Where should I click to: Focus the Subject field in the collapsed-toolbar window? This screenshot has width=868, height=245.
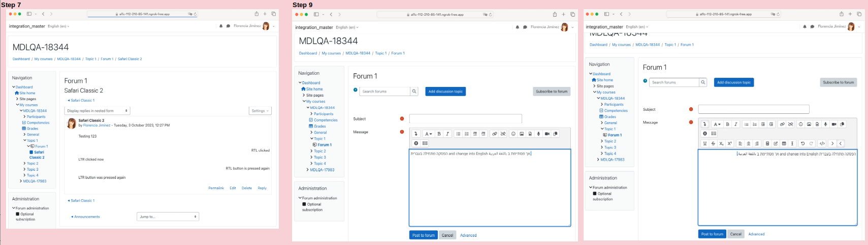466,118
